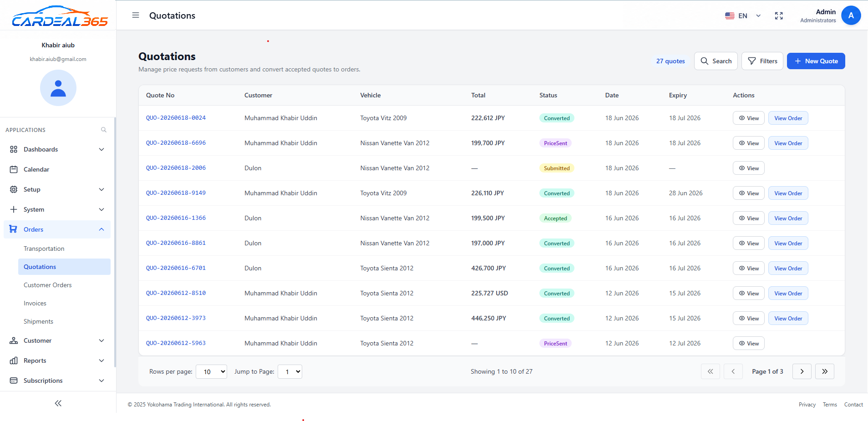Collapse sidebar with double-chevron icon

[x=58, y=403]
